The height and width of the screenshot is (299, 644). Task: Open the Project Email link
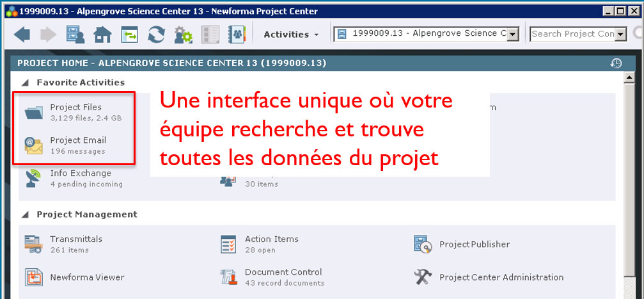[78, 140]
